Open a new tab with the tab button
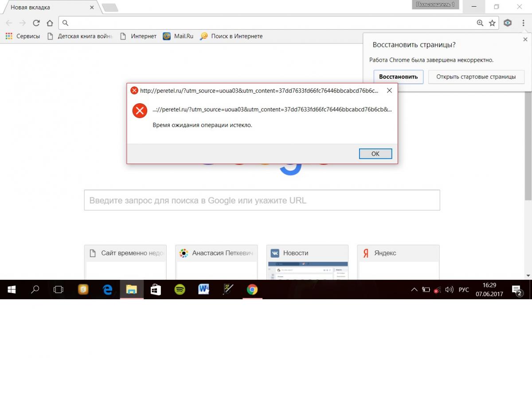The height and width of the screenshot is (399, 532). click(110, 8)
